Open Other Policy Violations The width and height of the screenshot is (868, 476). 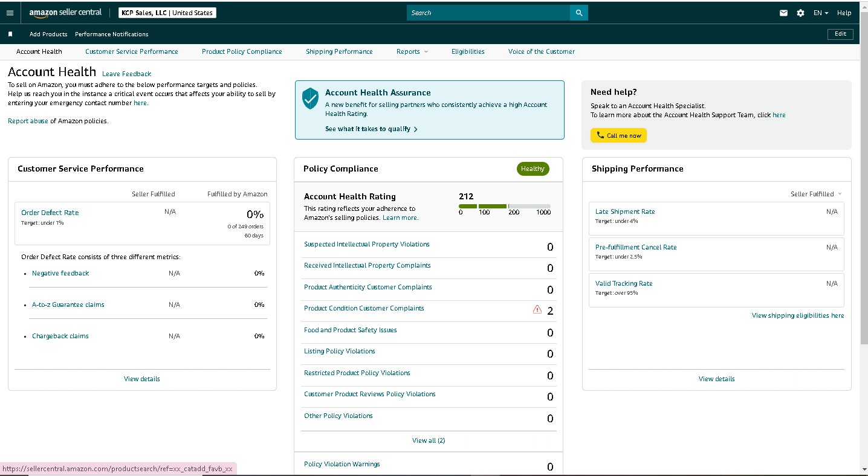click(338, 416)
